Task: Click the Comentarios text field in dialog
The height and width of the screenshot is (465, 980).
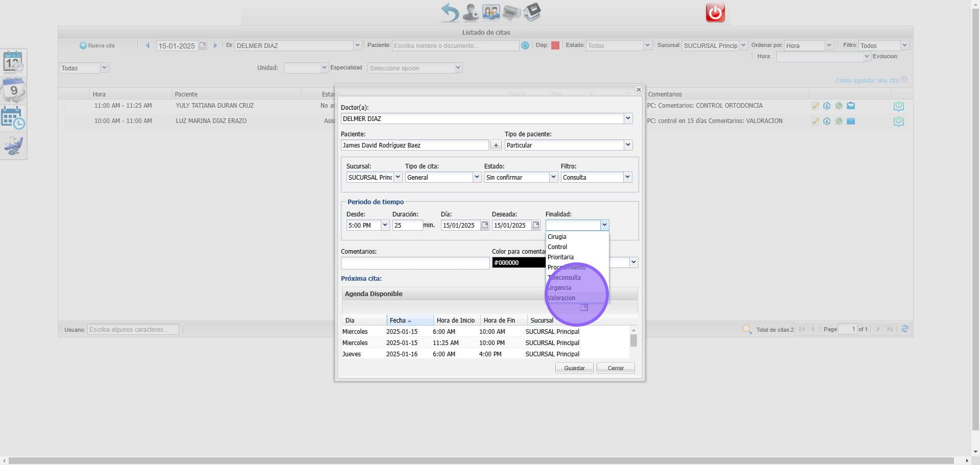Action: 415,263
